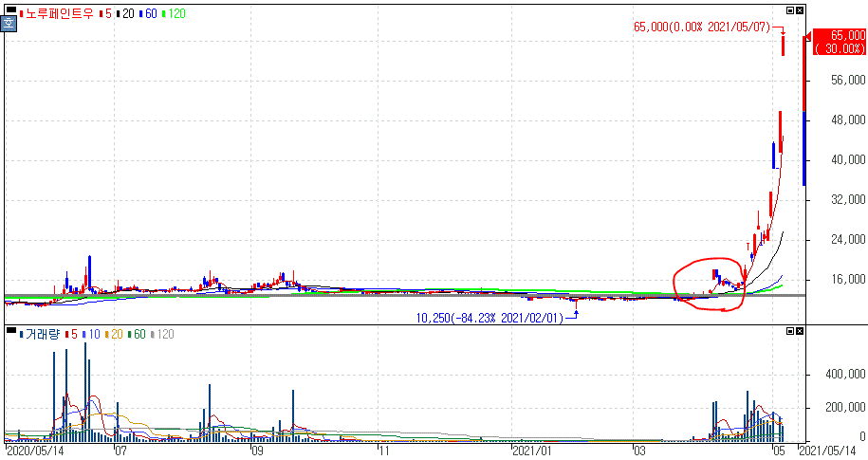Screen dimensions: 868x460
Task: Select the 거래량 volume series legend
Action: 39,335
